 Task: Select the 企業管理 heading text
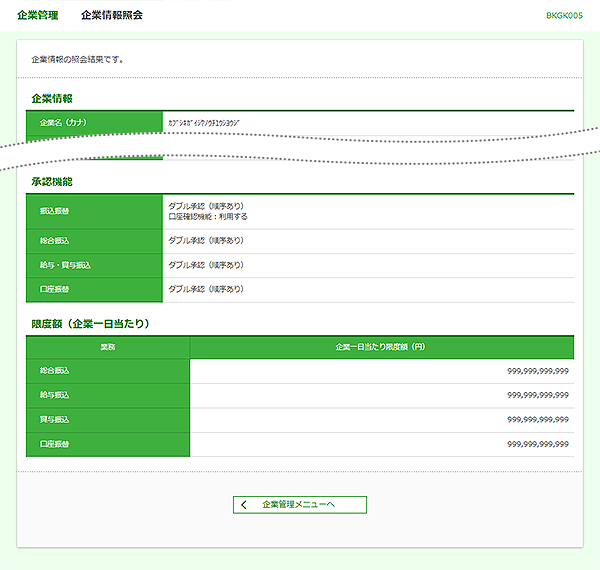point(38,15)
